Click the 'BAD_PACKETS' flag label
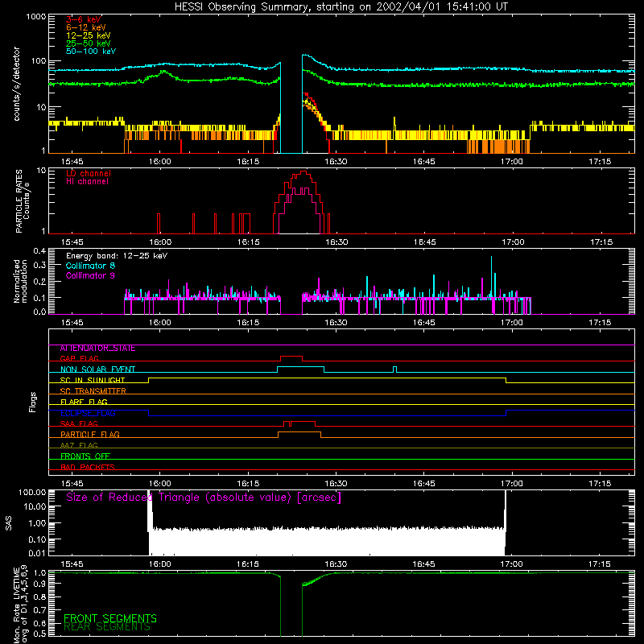Image resolution: width=644 pixels, height=644 pixels. [88, 467]
